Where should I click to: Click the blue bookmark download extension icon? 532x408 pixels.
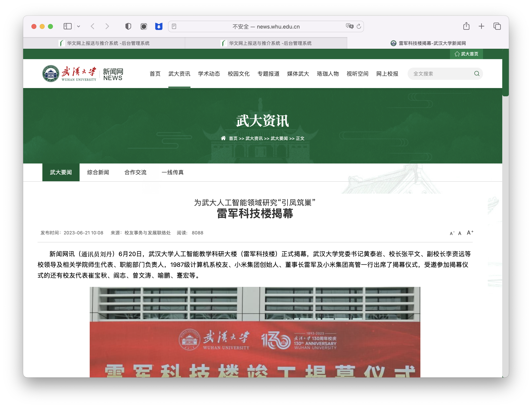[x=159, y=26]
